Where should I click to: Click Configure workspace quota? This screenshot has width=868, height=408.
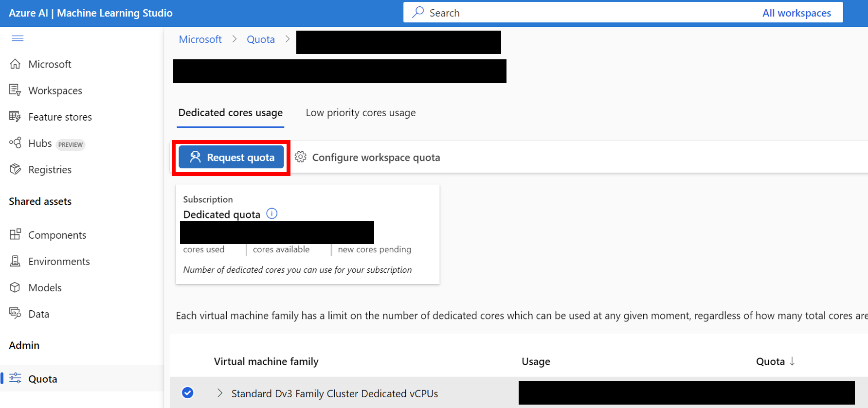367,157
